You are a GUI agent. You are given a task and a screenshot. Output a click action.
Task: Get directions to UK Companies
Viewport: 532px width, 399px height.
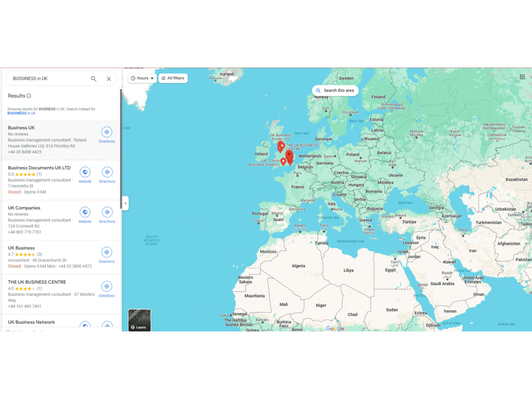[107, 215]
